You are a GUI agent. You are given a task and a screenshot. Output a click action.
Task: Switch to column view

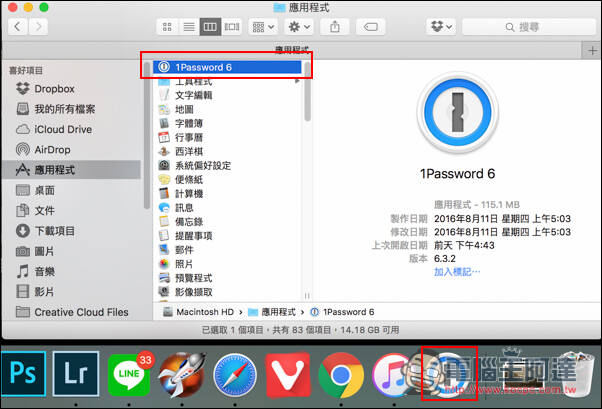point(210,27)
